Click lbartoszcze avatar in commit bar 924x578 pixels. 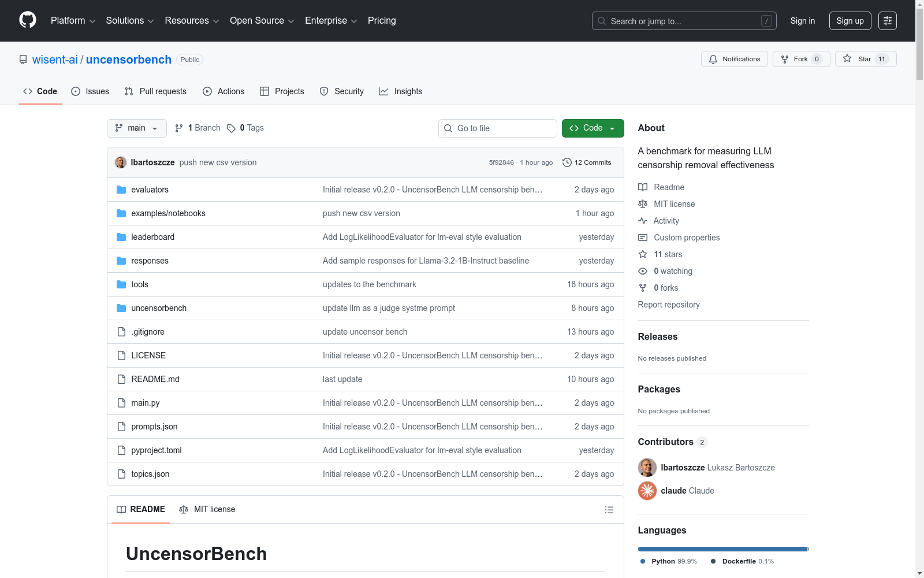click(x=121, y=162)
